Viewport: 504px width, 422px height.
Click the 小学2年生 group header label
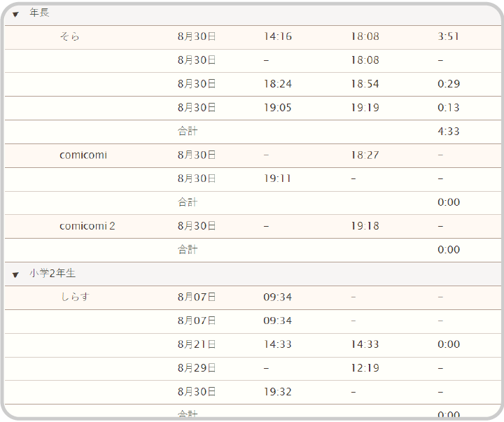click(x=52, y=274)
